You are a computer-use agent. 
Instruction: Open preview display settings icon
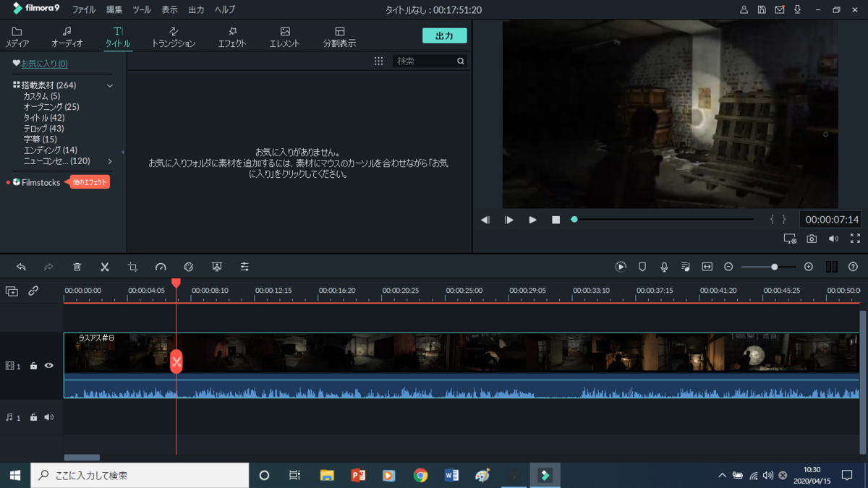[x=790, y=239]
